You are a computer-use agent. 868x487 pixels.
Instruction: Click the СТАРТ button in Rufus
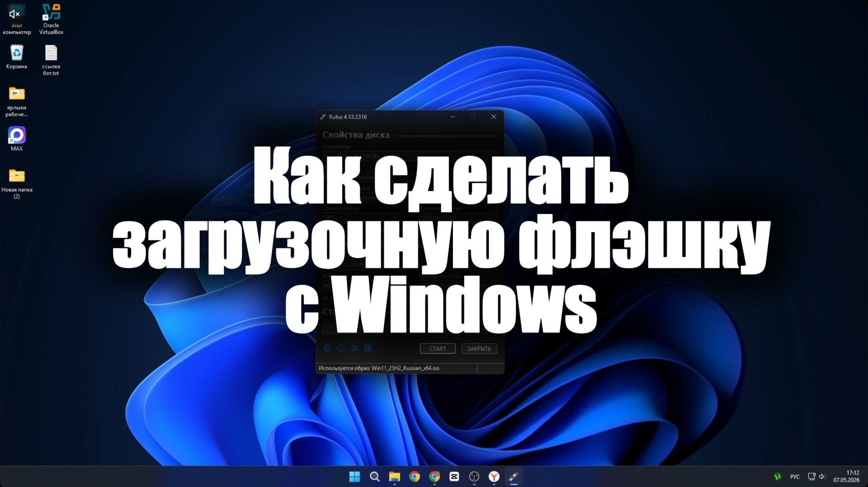(438, 348)
